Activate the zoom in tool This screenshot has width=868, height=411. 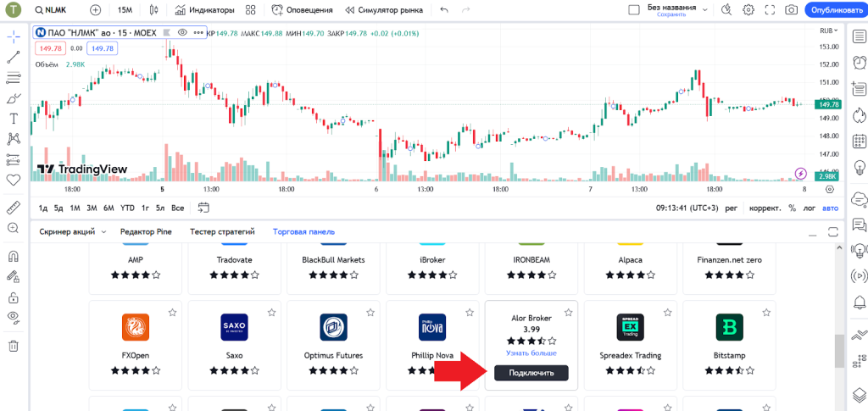[14, 227]
